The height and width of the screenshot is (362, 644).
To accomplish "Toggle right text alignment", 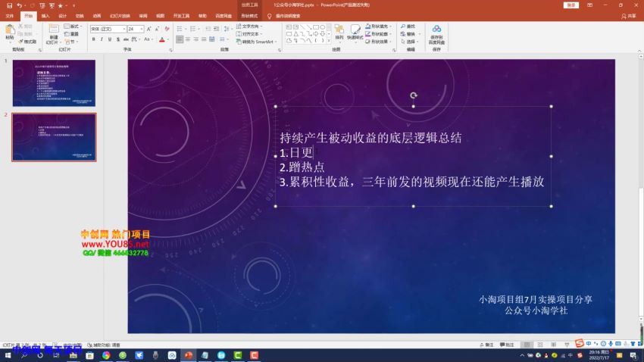I will click(x=196, y=39).
